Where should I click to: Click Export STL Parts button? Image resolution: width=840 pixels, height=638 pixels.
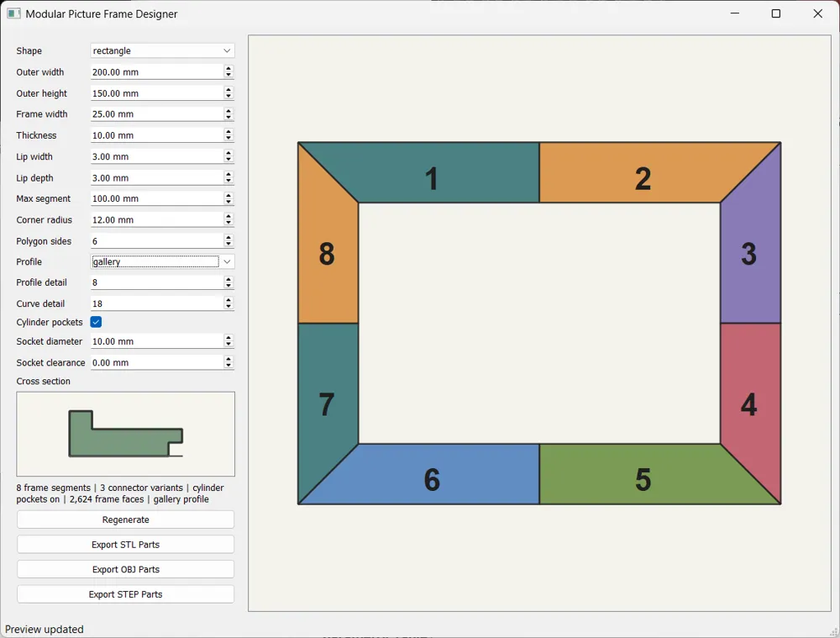pyautogui.click(x=125, y=544)
